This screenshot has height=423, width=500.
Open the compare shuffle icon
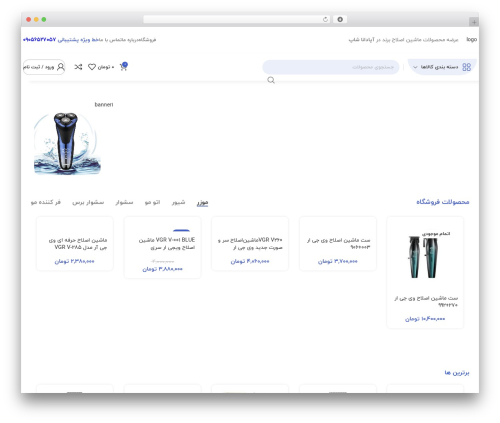(x=78, y=67)
